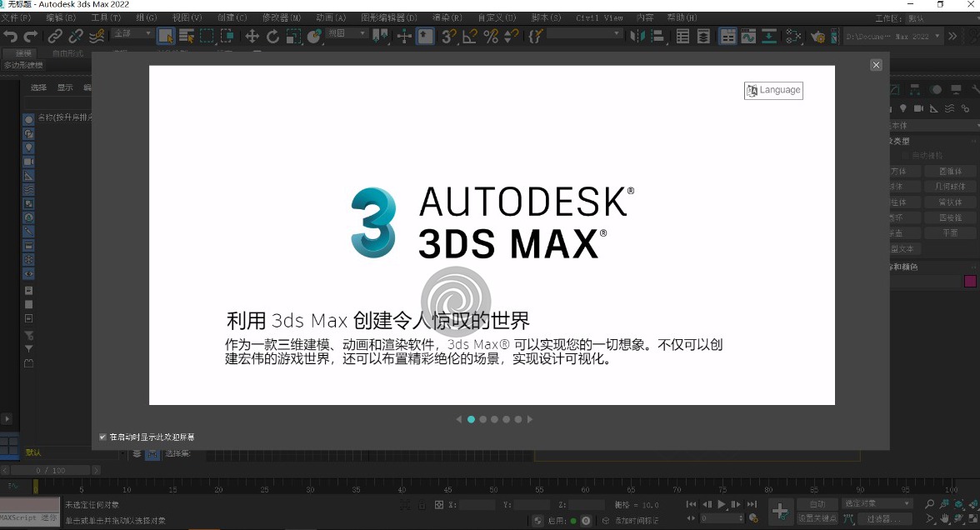Open the 工具(T) menu
The width and height of the screenshot is (980, 530).
coord(107,17)
